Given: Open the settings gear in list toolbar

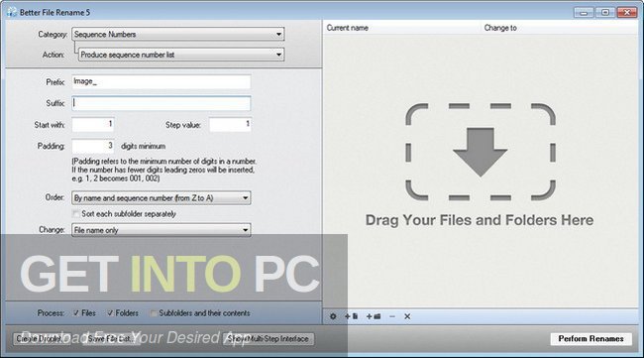Looking at the screenshot, I should pyautogui.click(x=333, y=316).
